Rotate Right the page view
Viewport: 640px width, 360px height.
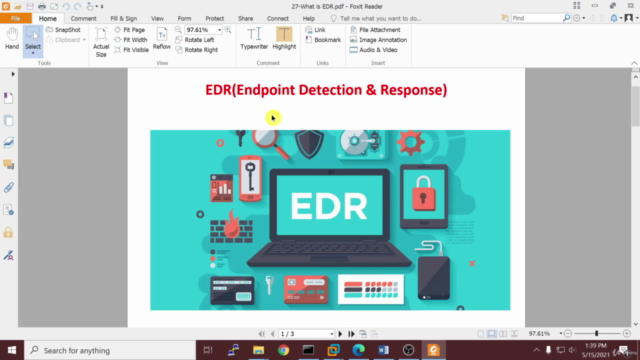[197, 50]
